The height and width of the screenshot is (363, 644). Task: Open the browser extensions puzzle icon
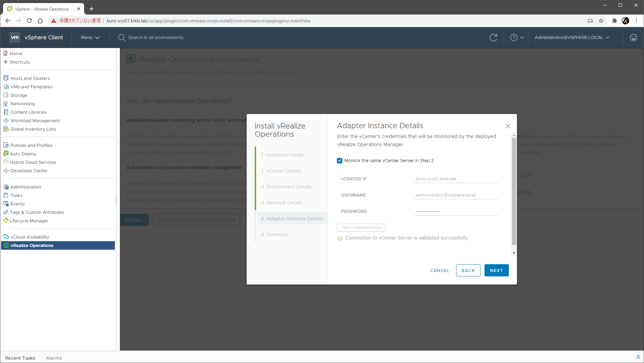click(x=614, y=21)
